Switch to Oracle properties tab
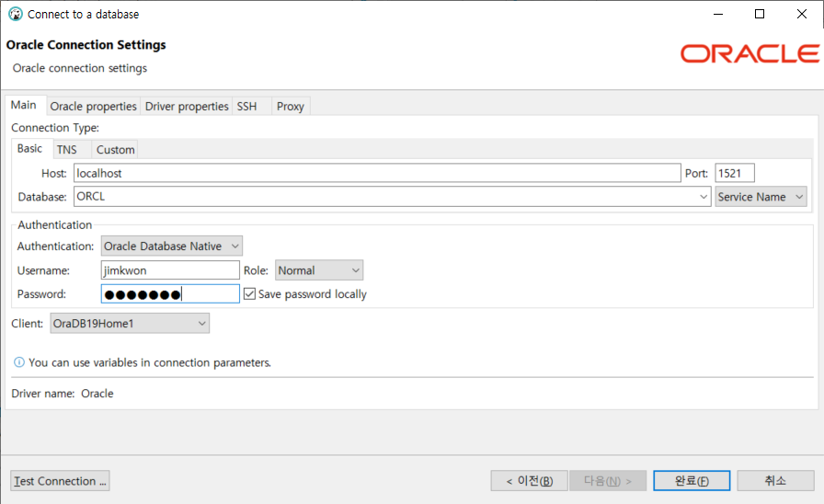Viewport: 824px width, 504px height. (x=93, y=106)
